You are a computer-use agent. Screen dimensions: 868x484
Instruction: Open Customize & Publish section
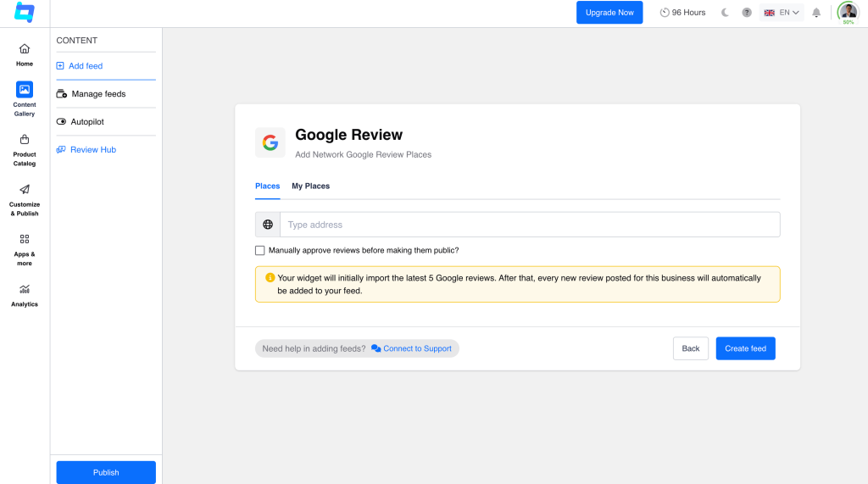coord(25,200)
